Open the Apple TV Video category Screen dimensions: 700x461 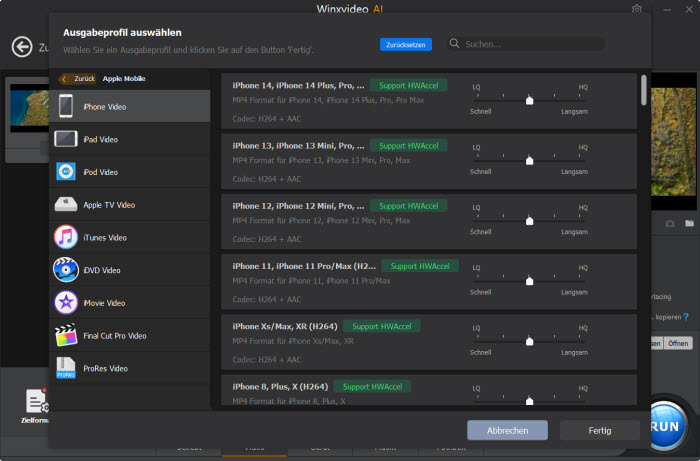129,204
